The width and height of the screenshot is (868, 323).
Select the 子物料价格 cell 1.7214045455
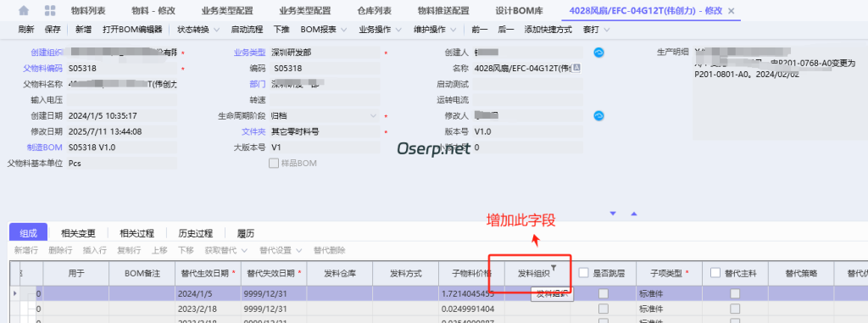[471, 293]
